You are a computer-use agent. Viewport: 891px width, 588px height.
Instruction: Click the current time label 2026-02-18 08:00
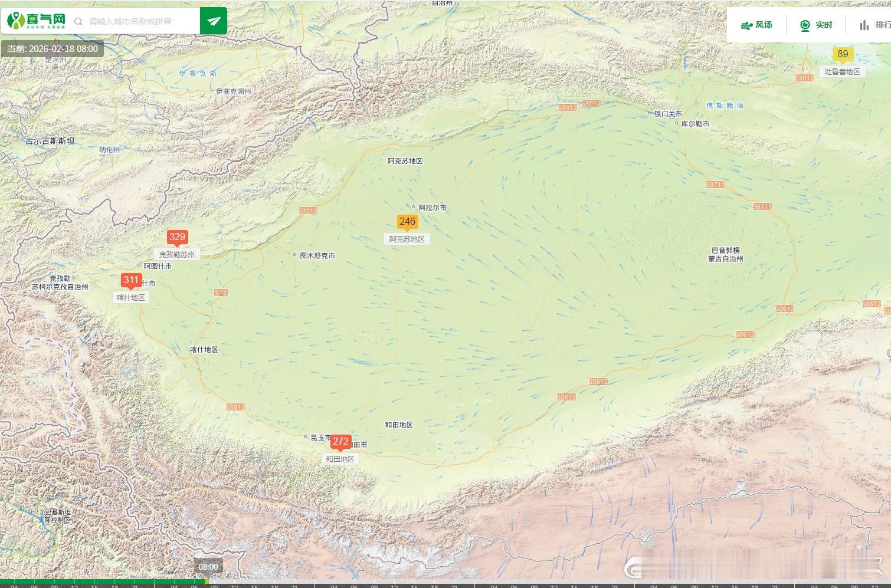click(x=53, y=48)
